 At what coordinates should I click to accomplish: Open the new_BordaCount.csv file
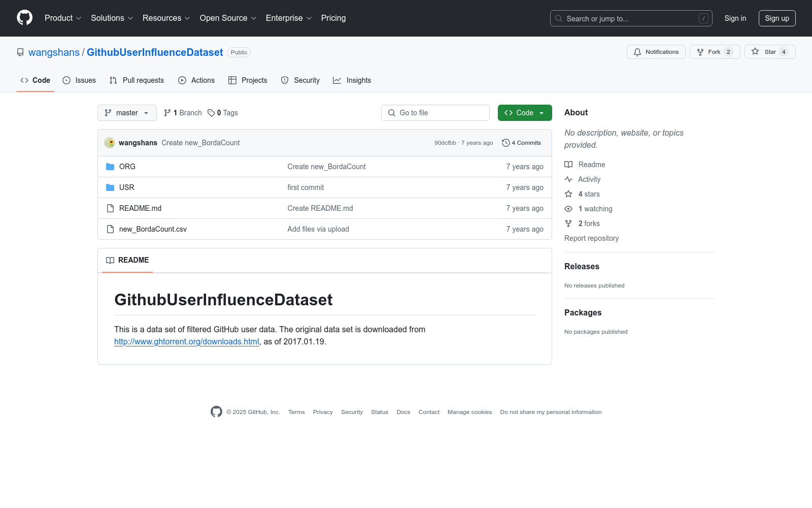point(153,229)
